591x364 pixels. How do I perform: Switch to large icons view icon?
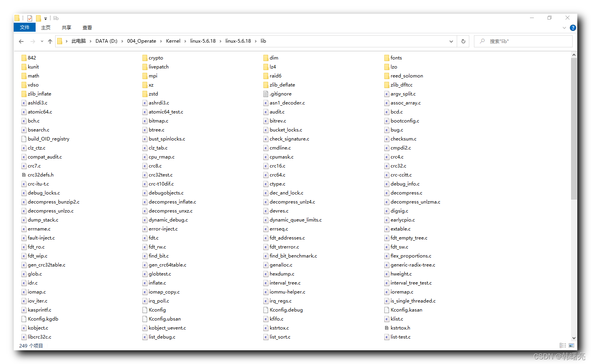(572, 346)
